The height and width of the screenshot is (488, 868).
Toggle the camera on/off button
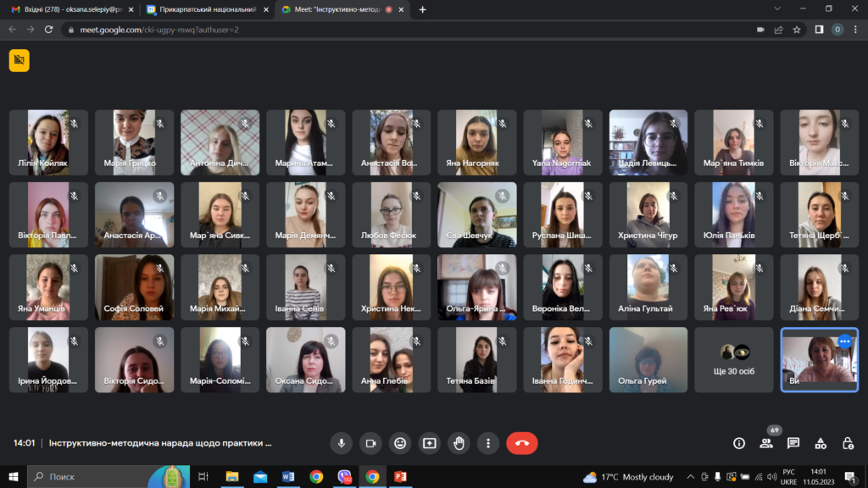pos(370,443)
